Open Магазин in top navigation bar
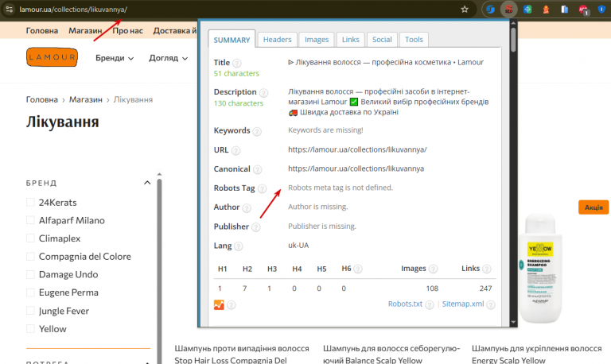The image size is (611, 364). click(85, 30)
